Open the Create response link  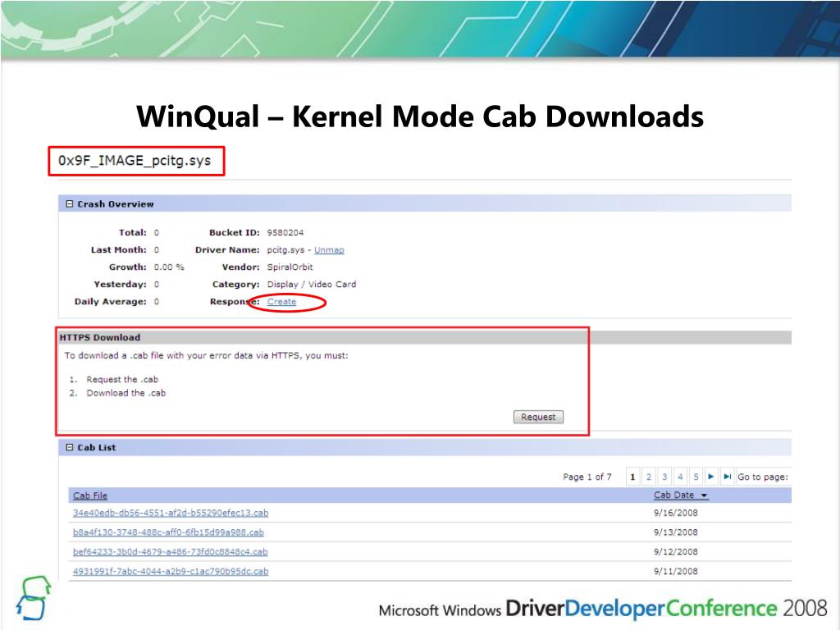tap(282, 302)
